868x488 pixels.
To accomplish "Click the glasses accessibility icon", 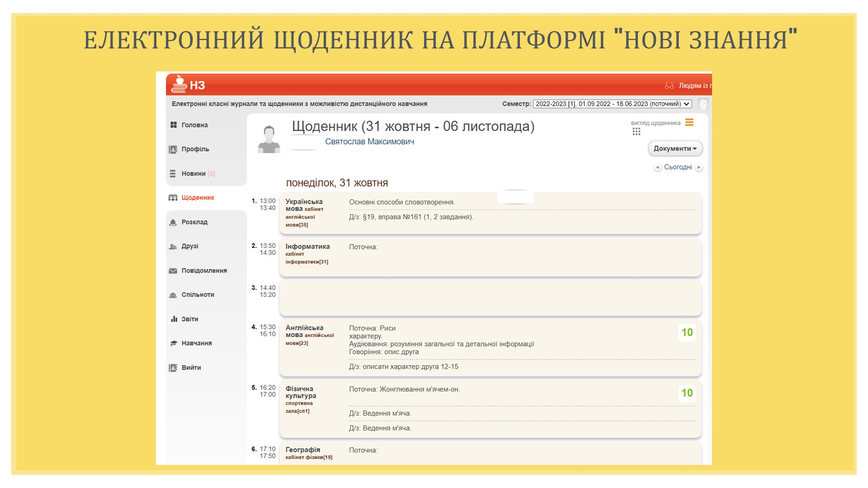I will tap(669, 86).
